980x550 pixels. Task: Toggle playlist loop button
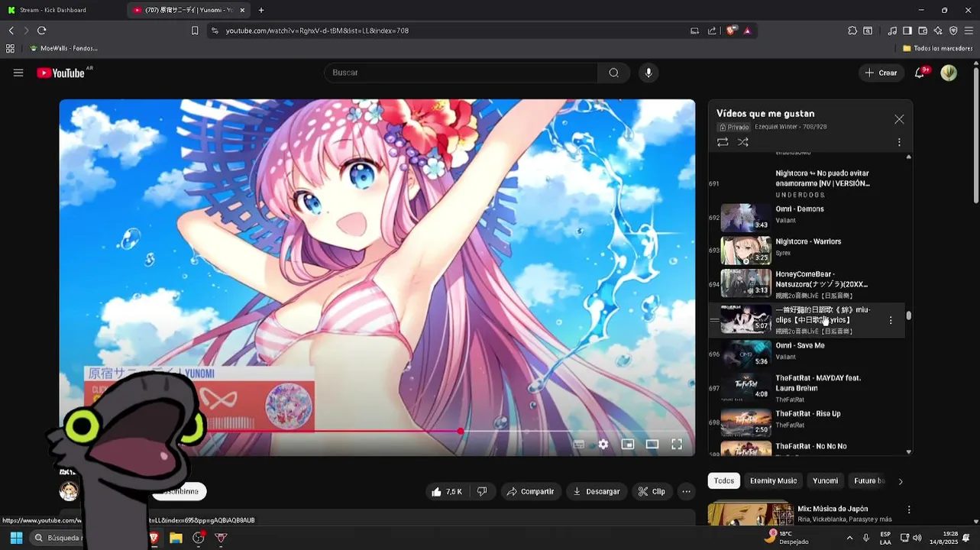(723, 142)
